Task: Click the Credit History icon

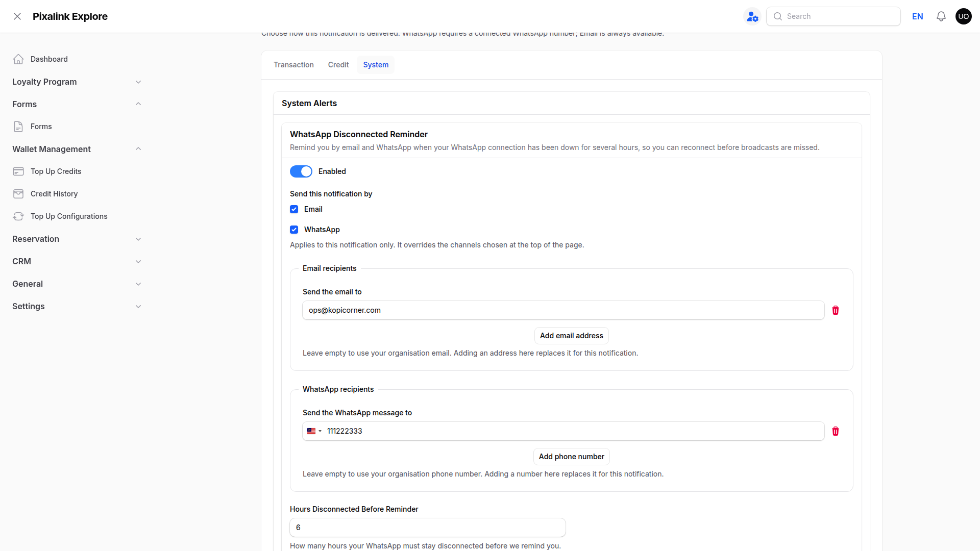Action: (18, 194)
